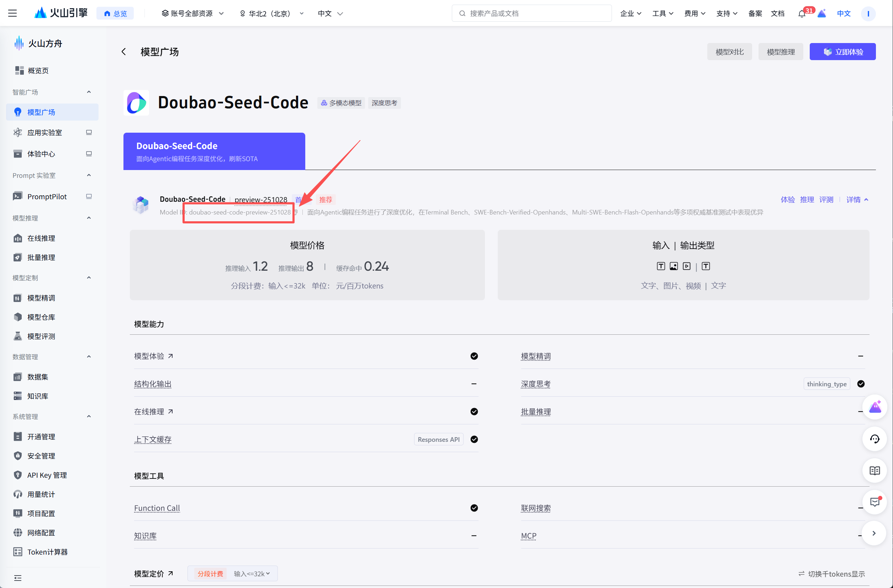Open the floating documentation book icon

pos(874,471)
